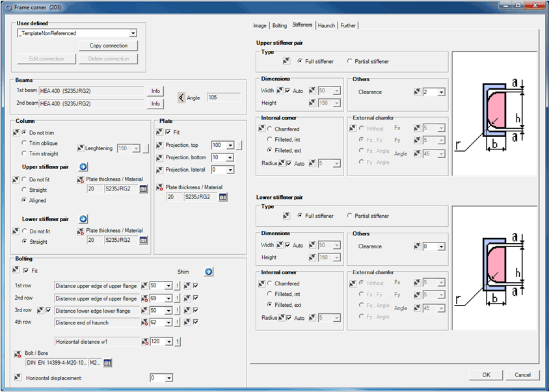Open the Bolt / Bore table icon
The image size is (549, 392).
coord(108,363)
